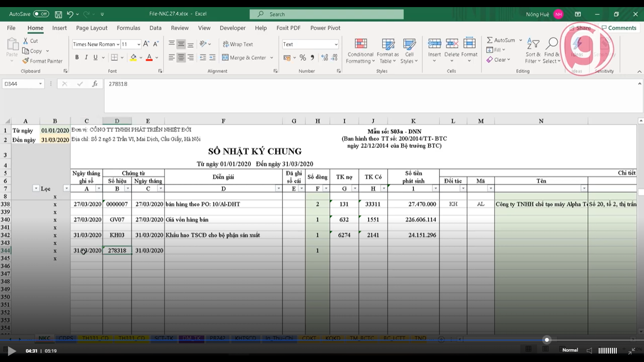Open Sort & Filter tool
This screenshot has width=644, height=362.
click(532, 51)
